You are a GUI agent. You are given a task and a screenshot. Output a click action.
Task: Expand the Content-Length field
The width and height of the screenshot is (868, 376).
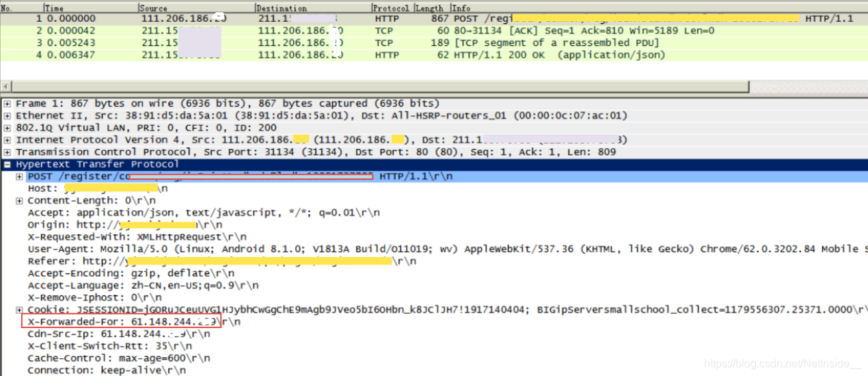(x=19, y=201)
